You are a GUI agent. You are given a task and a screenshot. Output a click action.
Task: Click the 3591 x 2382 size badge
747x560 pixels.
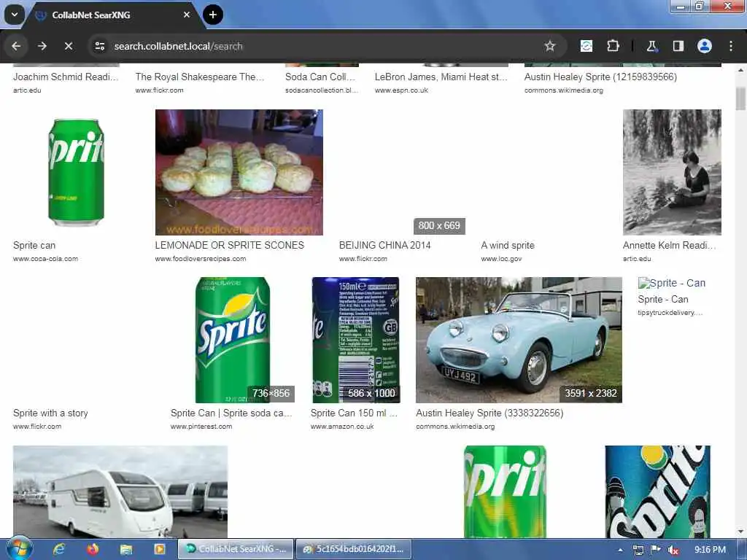click(591, 393)
